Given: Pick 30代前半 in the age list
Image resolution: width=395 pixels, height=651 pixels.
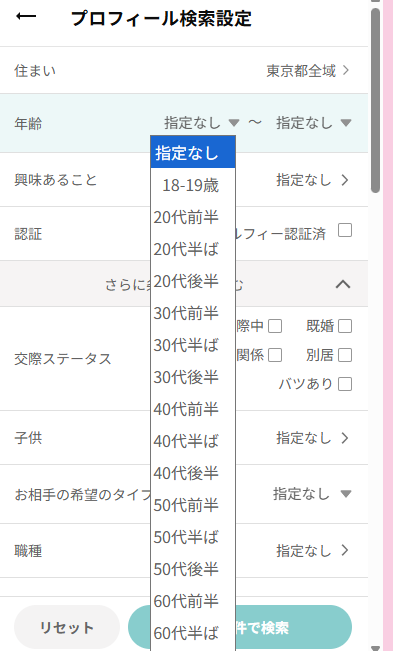Looking at the screenshot, I should 193,313.
